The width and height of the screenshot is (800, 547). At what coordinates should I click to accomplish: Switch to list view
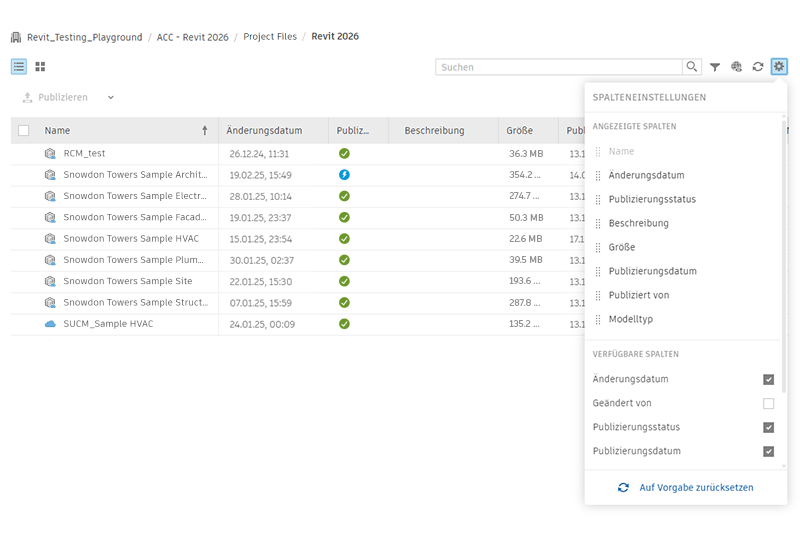tap(19, 66)
